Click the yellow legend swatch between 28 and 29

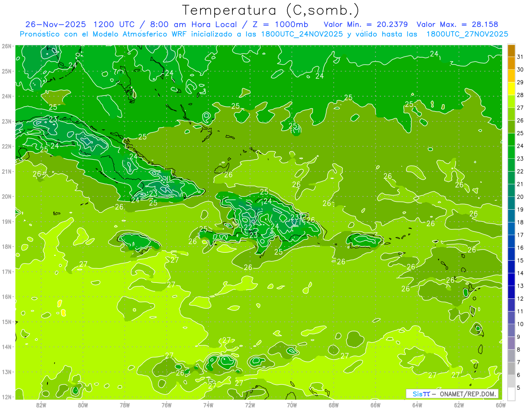coord(511,89)
